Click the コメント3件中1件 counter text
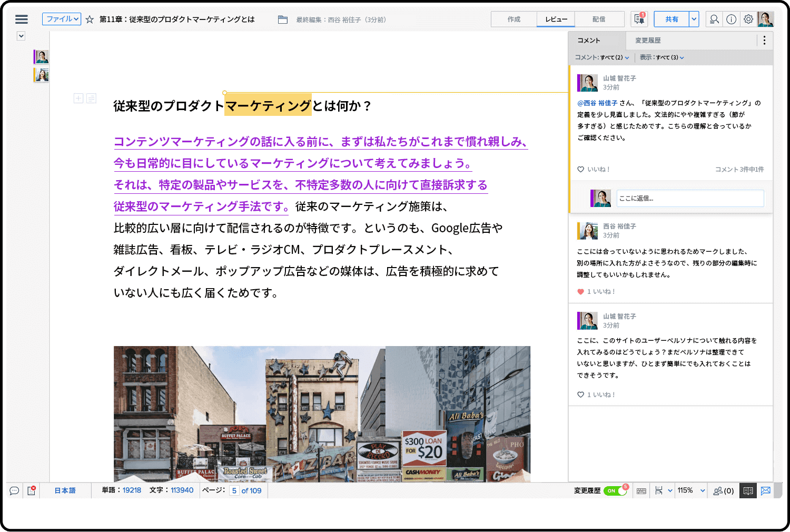Viewport: 790px width, 532px height. (x=739, y=170)
